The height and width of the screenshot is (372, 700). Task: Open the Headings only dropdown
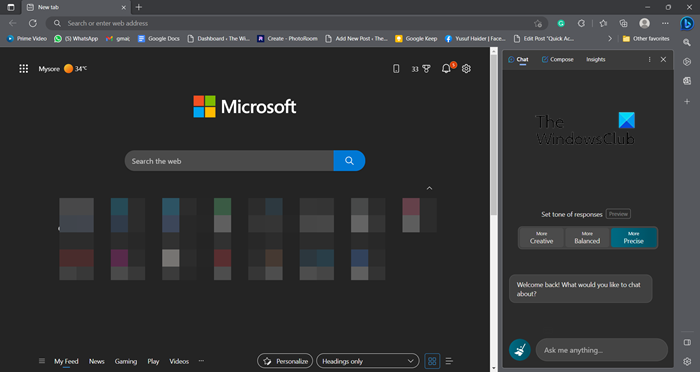368,361
